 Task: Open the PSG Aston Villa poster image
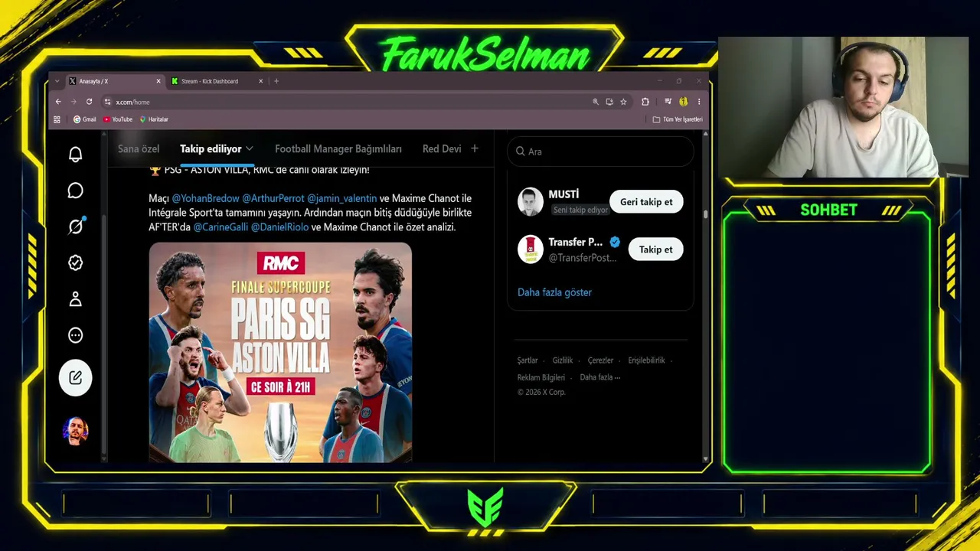coord(280,353)
